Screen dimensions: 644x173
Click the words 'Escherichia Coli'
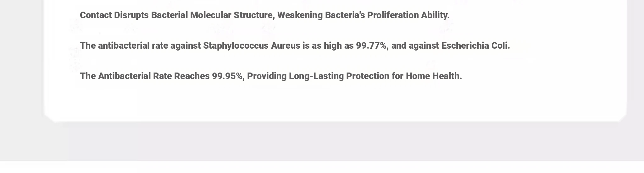pyautogui.click(x=475, y=46)
